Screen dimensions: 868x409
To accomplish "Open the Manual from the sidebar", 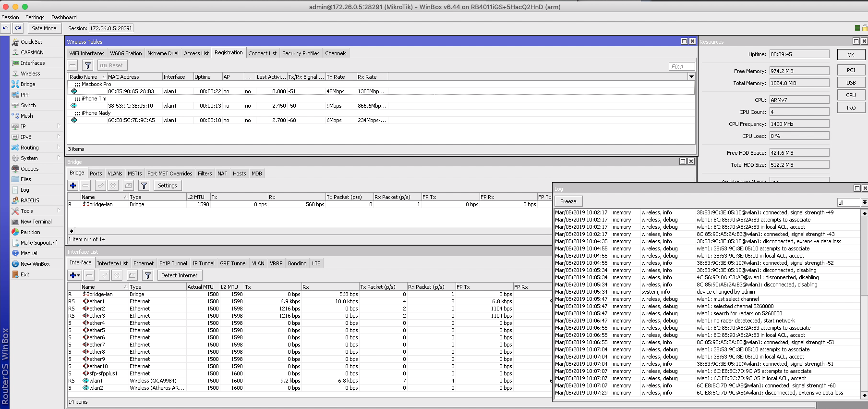I will click(29, 253).
